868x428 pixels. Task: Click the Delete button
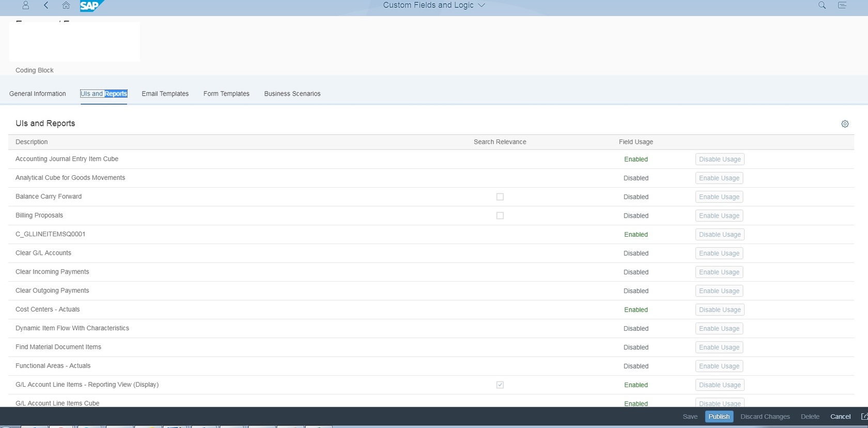tap(810, 417)
